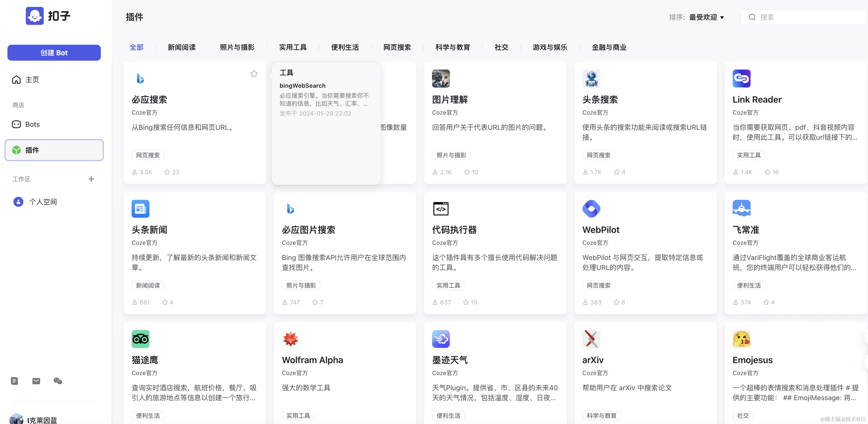Viewport: 868px width, 424px height.
Task: Open the 主页 home page
Action: point(54,80)
